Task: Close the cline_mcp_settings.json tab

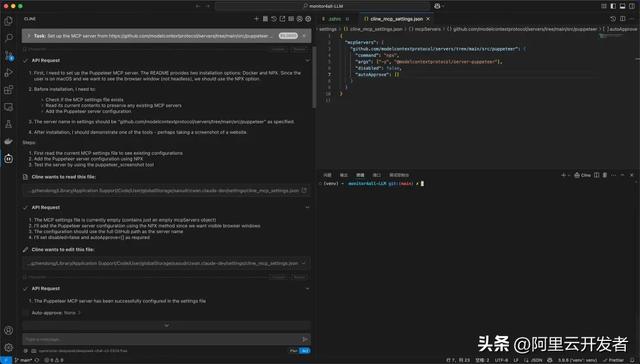Action: [428, 19]
